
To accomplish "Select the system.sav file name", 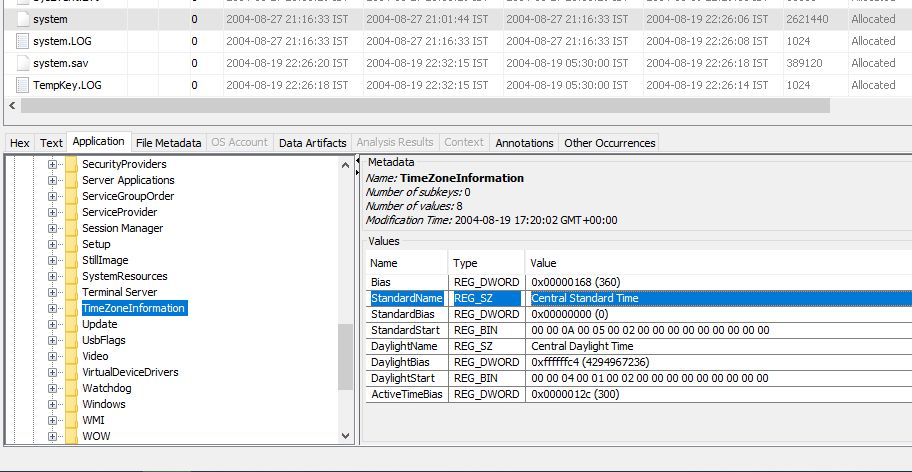I will point(60,63).
